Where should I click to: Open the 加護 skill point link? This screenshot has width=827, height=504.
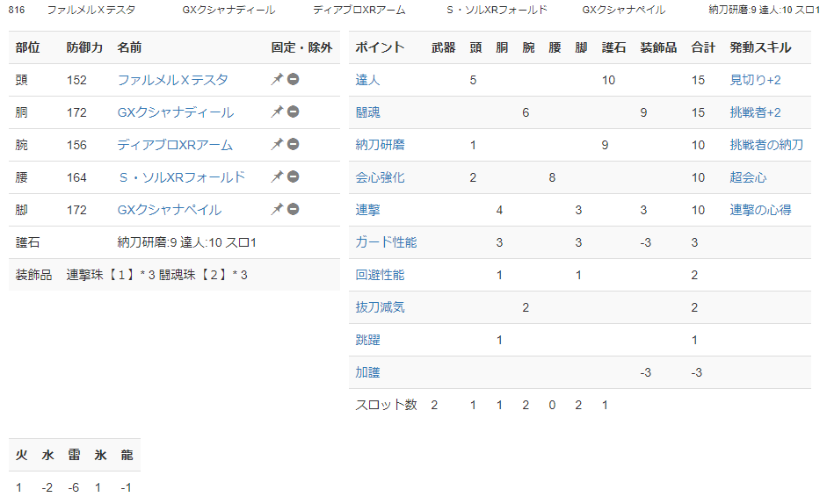(367, 372)
